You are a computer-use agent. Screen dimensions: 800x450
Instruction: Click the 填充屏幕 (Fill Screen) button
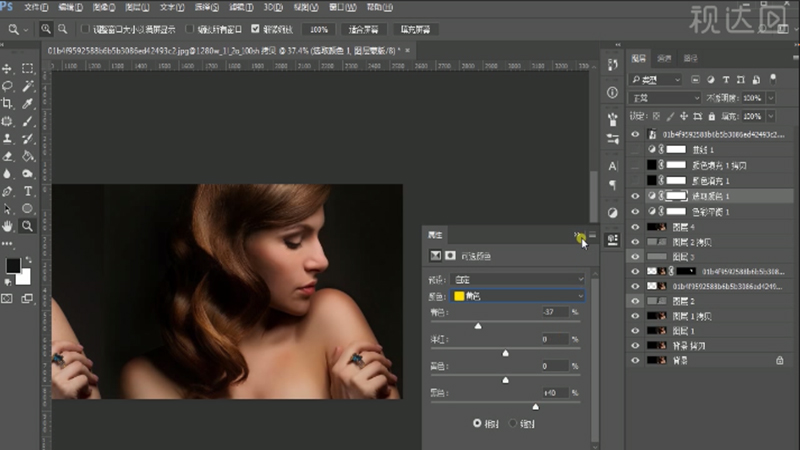[415, 30]
